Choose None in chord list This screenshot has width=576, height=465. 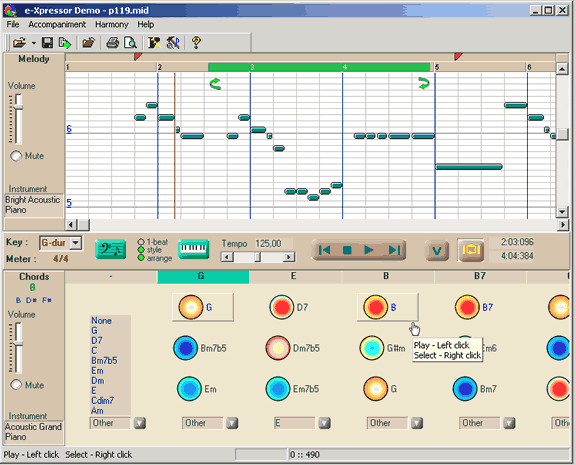click(x=101, y=321)
